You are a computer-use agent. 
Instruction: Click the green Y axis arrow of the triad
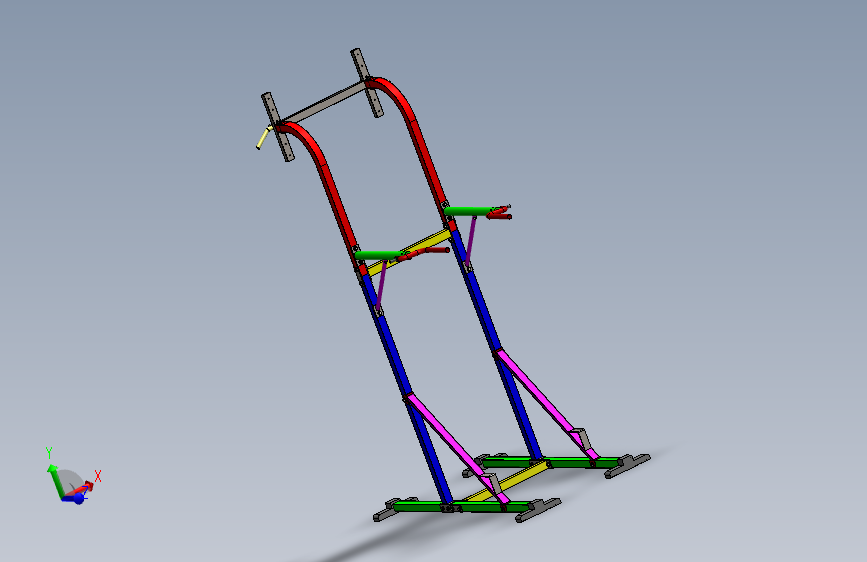click(x=55, y=481)
